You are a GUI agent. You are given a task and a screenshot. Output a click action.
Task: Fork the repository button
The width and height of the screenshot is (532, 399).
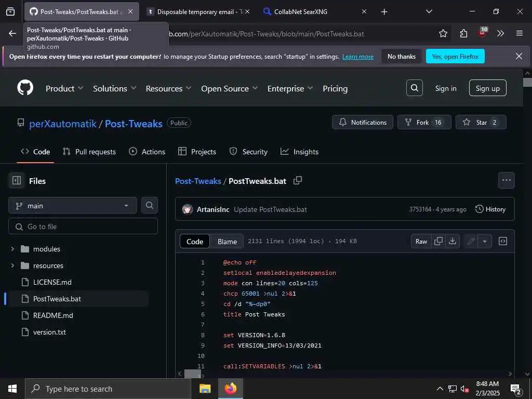[424, 122]
